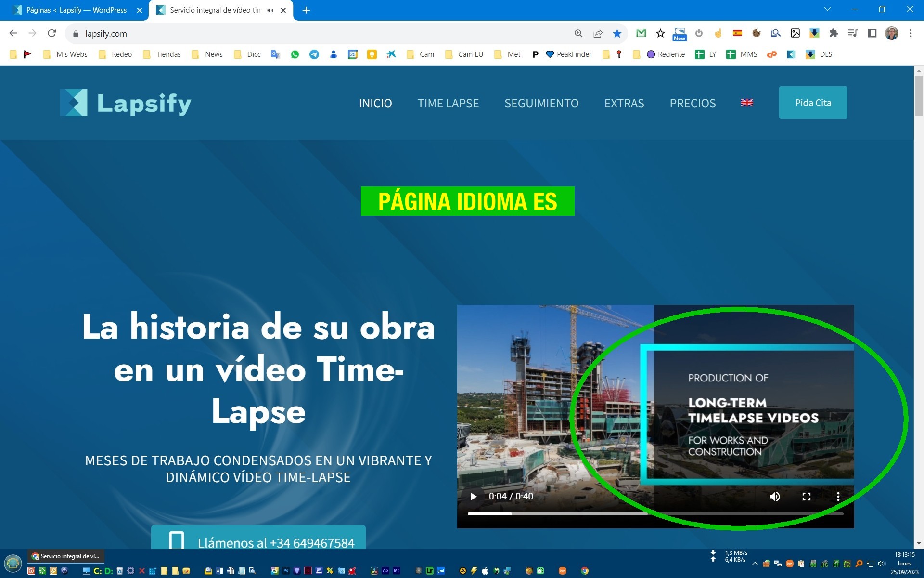Viewport: 924px width, 578px height.
Task: Open PRECIOS menu item
Action: click(x=693, y=103)
